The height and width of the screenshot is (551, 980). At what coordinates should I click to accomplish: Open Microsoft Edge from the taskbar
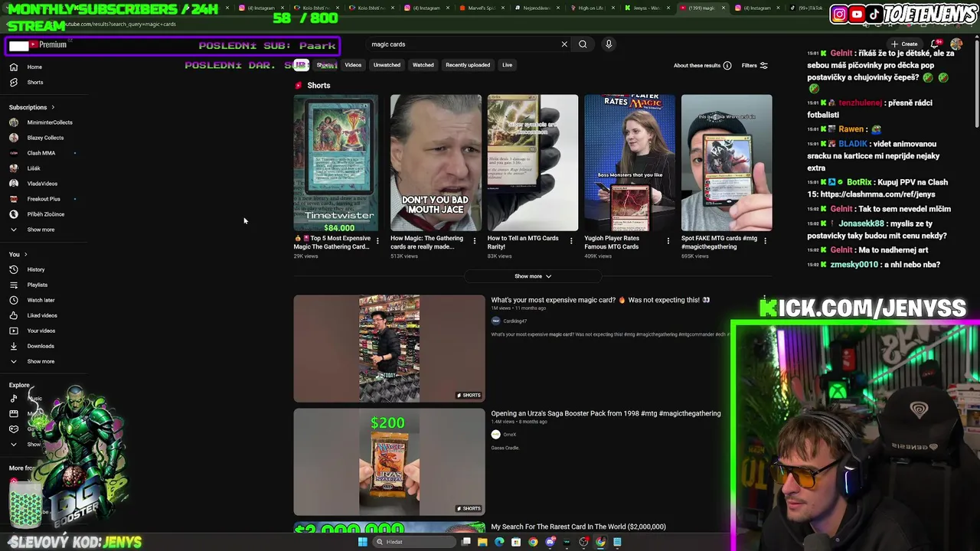click(499, 542)
